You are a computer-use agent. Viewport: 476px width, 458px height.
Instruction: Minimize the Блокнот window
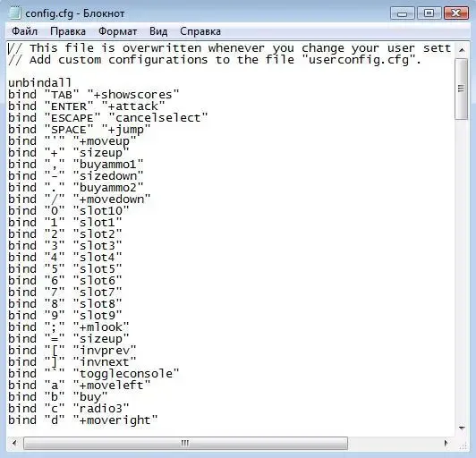[403, 13]
